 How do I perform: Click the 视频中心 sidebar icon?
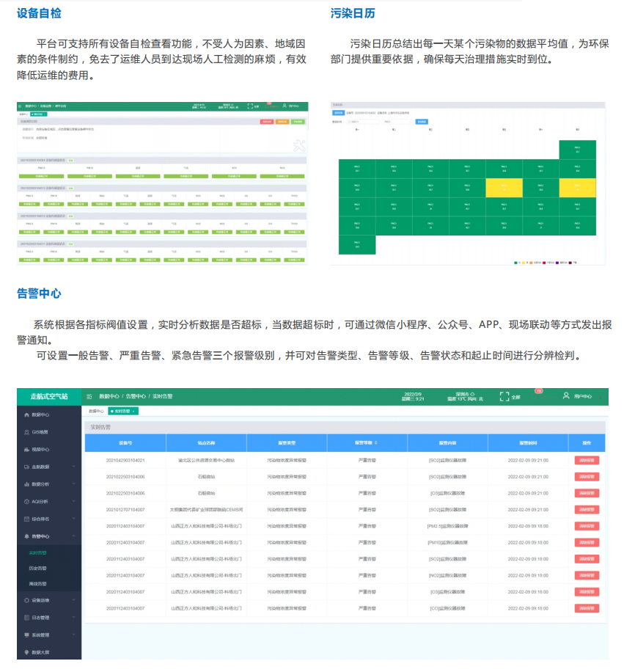point(27,450)
